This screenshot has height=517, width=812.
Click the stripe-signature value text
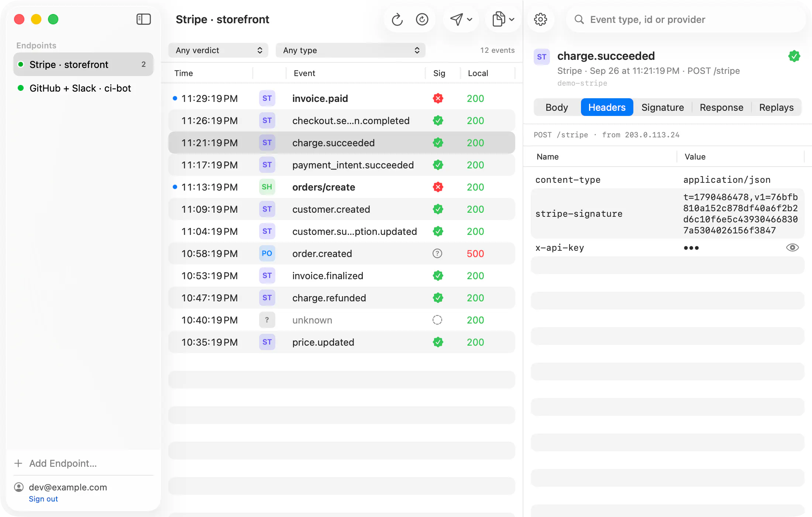[740, 213]
